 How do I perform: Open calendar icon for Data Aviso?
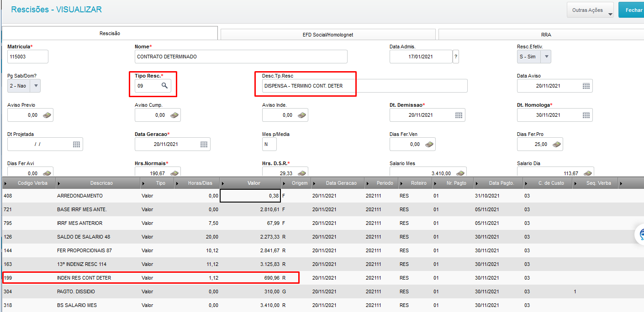click(x=586, y=86)
